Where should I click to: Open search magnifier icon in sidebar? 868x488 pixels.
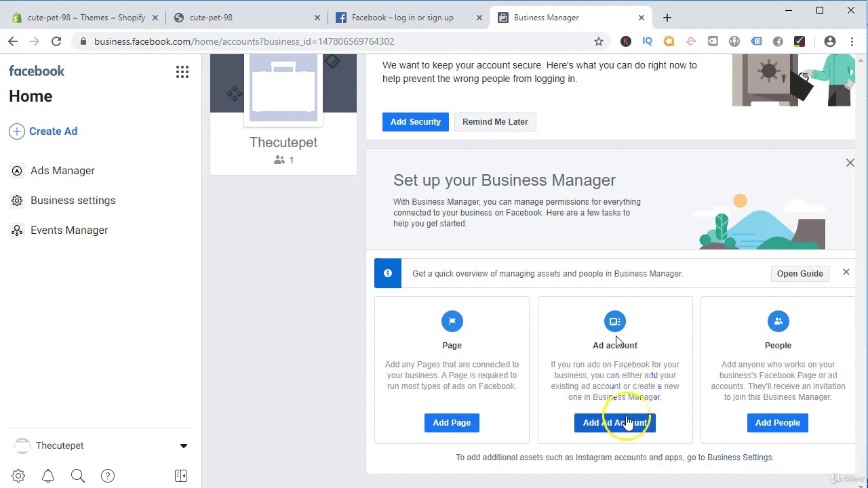point(78,476)
